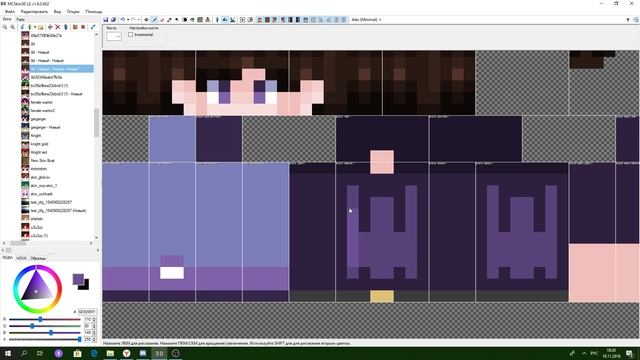640x360 pixels.
Task: Select the stamp tool
Action: click(x=207, y=20)
